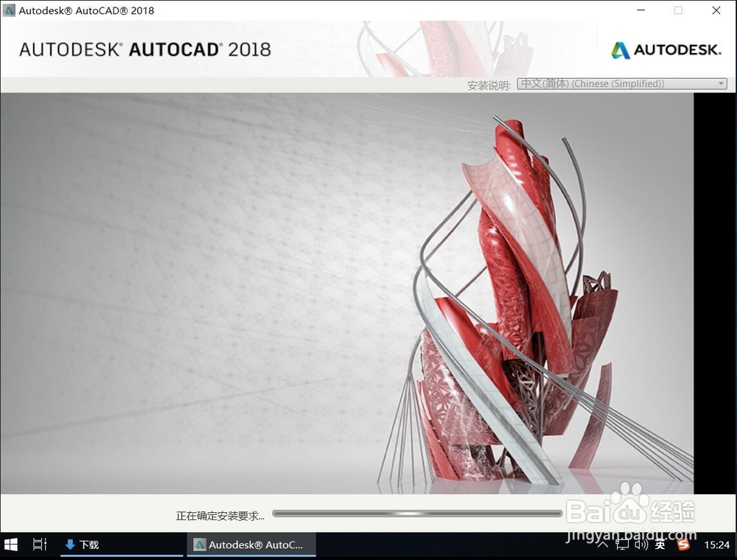Click the touch keyboard icon in the tray
This screenshot has width=737, height=560.
pos(621,545)
